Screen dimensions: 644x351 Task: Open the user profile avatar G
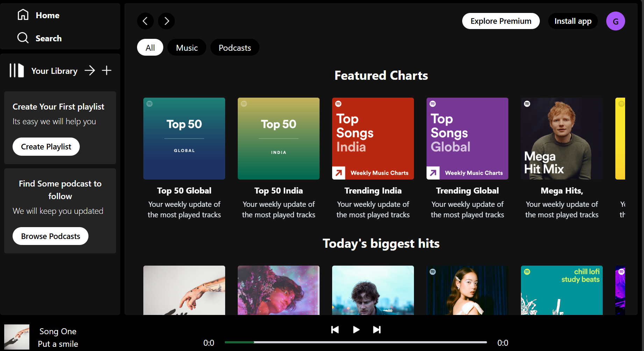(615, 21)
